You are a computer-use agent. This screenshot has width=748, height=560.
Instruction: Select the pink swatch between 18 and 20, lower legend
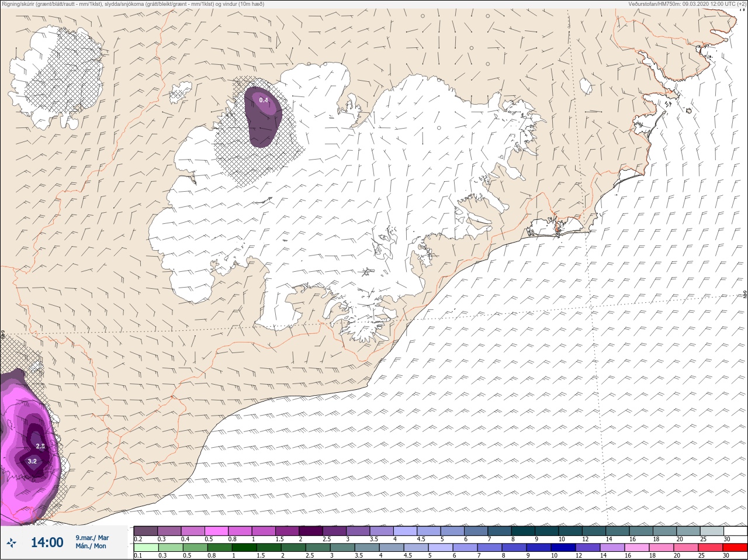(x=662, y=549)
